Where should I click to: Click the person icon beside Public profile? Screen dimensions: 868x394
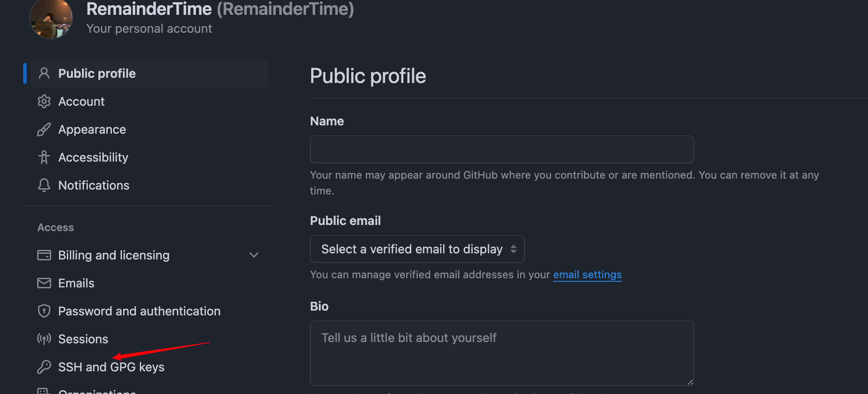click(x=44, y=73)
